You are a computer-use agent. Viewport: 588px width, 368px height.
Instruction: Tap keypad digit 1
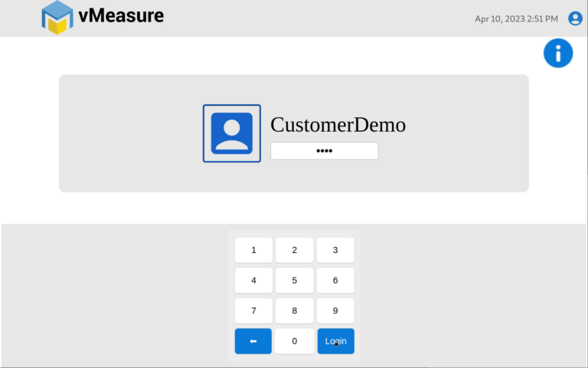tap(253, 250)
